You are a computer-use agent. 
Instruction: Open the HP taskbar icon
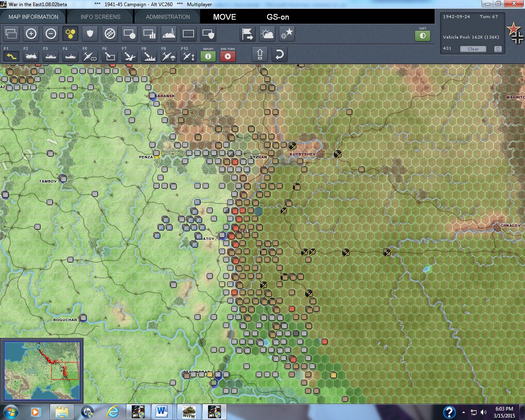[87, 412]
